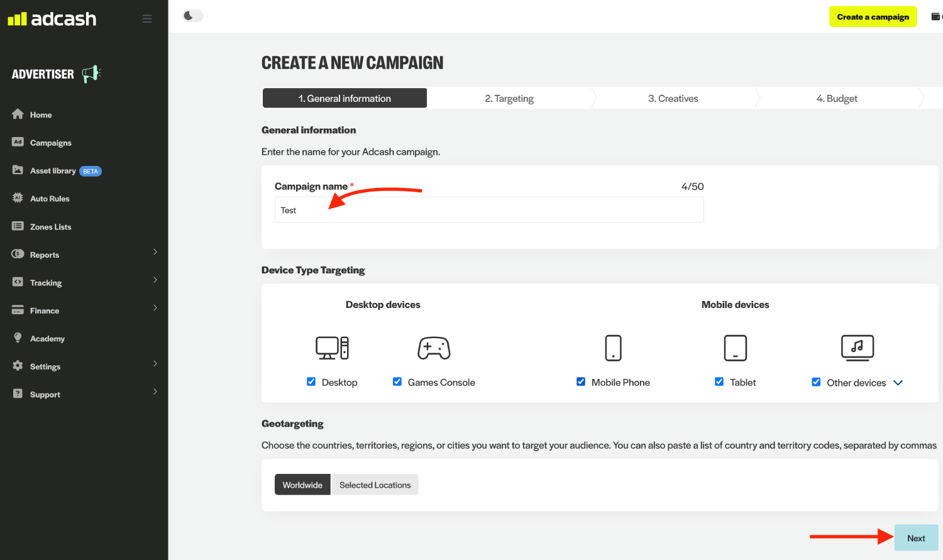Click the Tracking code icon
This screenshot has width=943, height=560.
(x=18, y=282)
